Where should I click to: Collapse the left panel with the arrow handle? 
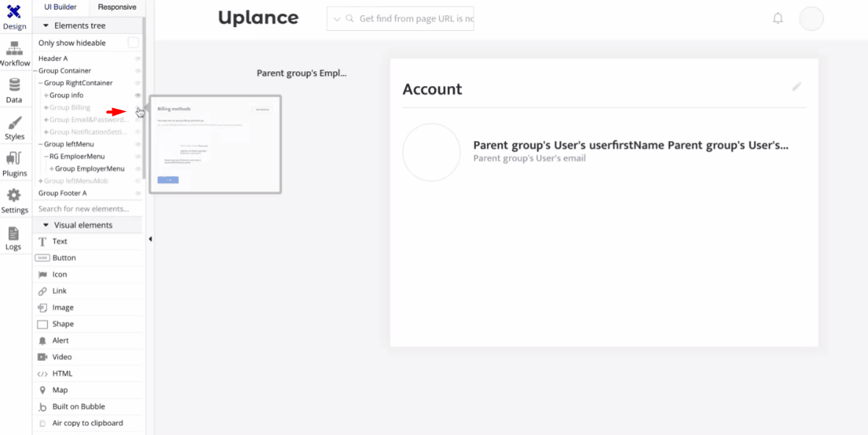(150, 239)
